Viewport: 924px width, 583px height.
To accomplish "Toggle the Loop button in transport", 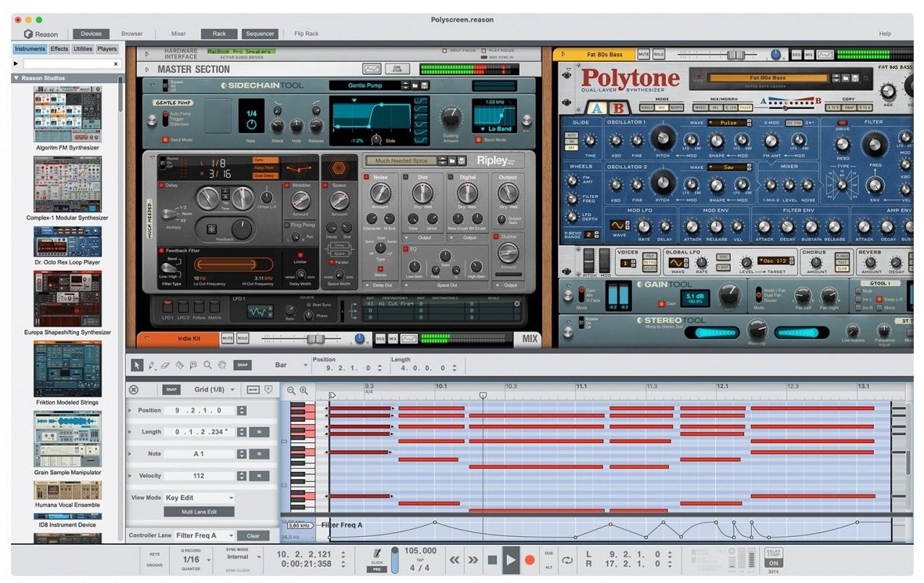I will [x=567, y=560].
